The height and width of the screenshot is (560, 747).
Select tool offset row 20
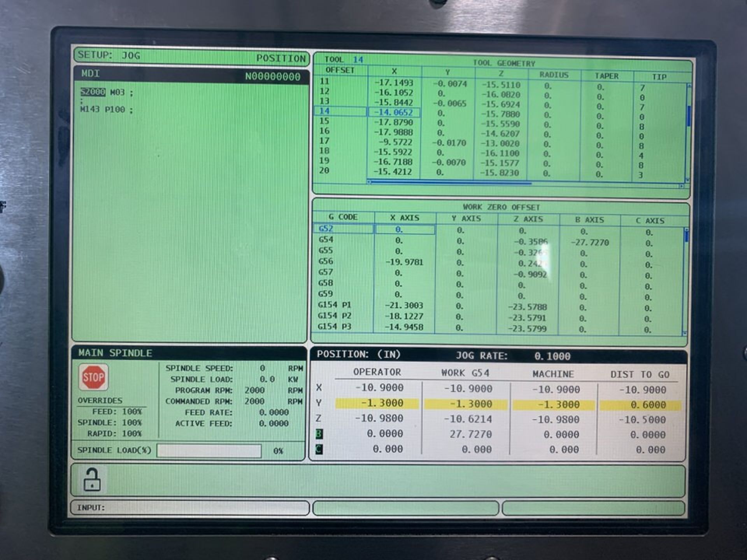[324, 170]
